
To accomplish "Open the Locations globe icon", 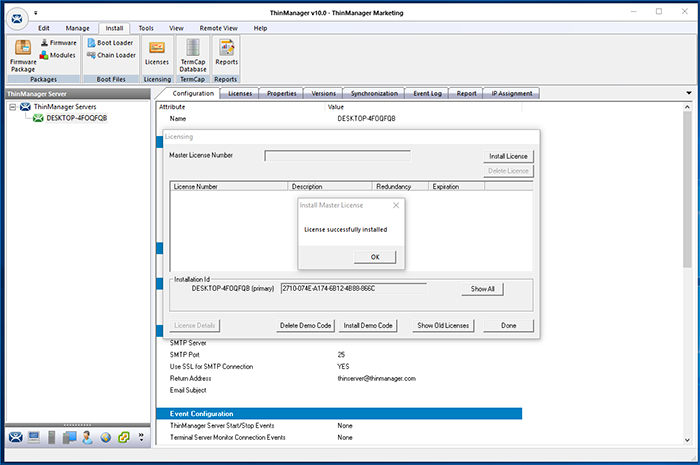I will pyautogui.click(x=105, y=437).
